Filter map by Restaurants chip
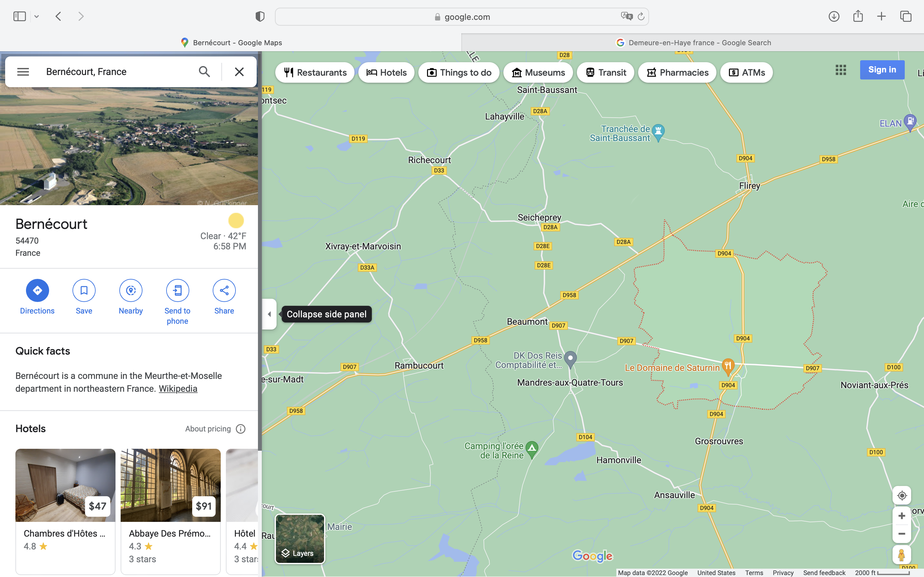 315,72
